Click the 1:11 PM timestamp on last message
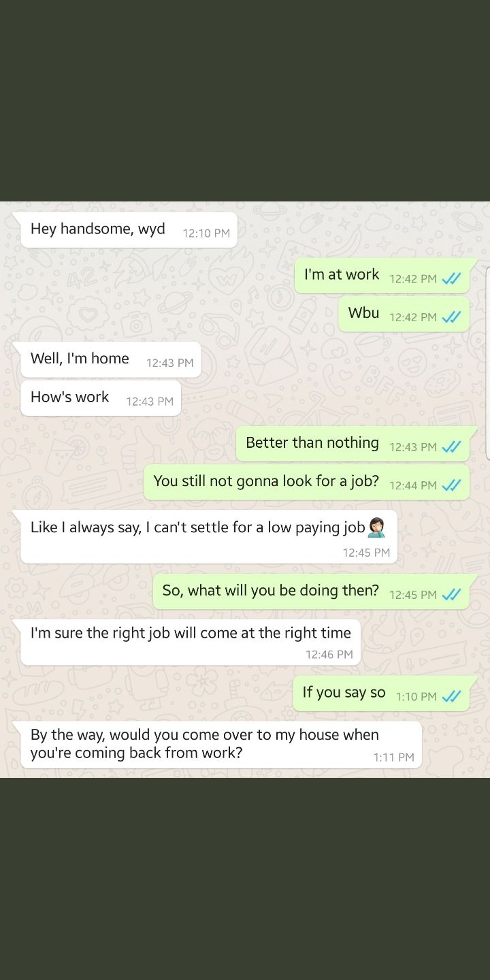Image resolution: width=490 pixels, height=980 pixels. click(394, 757)
